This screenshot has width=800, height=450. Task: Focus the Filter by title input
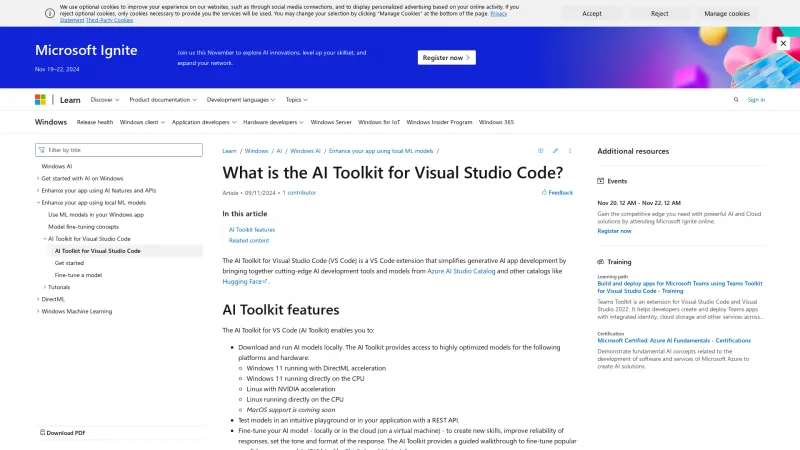[x=119, y=150]
